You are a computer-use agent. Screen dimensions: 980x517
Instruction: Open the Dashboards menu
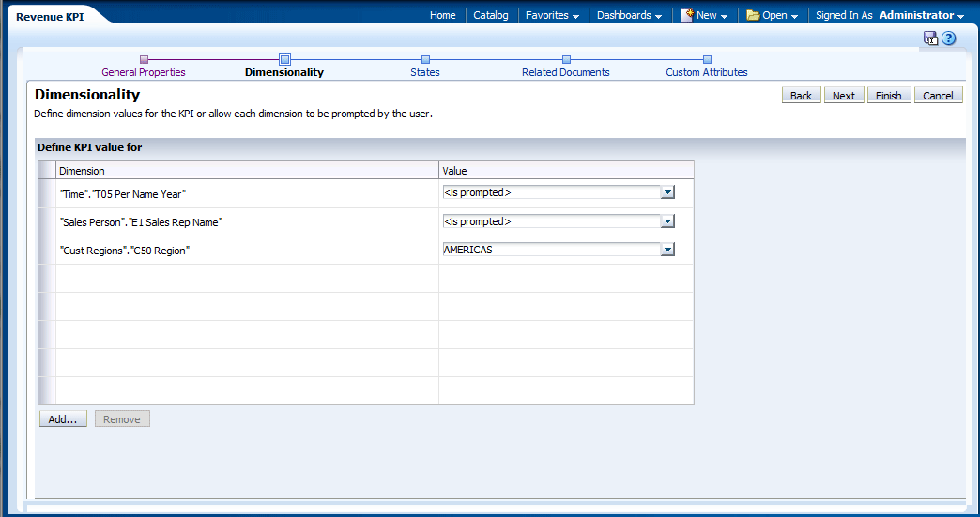[629, 15]
